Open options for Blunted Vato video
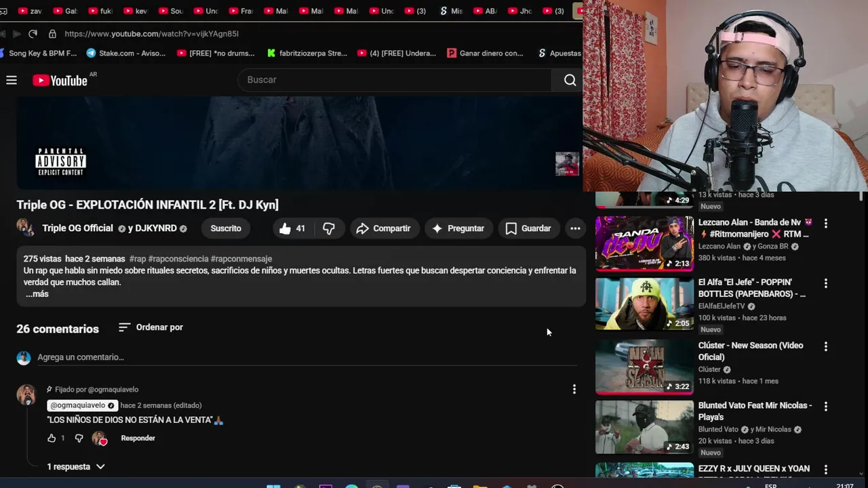 tap(825, 407)
